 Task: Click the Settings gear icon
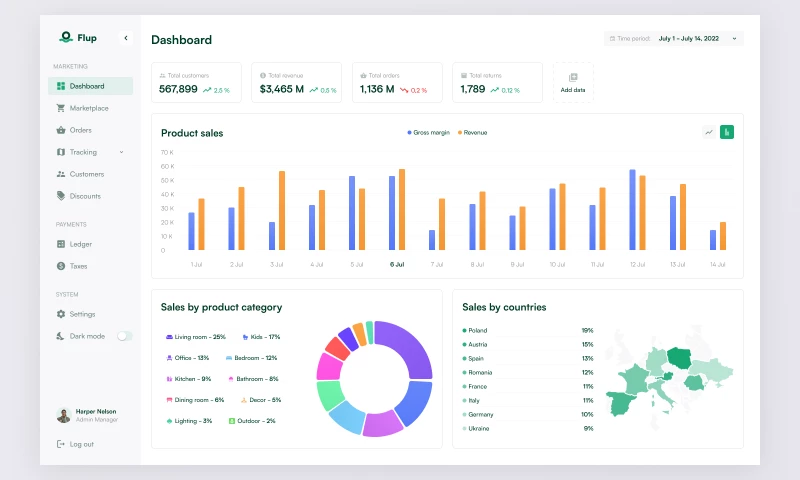(61, 314)
